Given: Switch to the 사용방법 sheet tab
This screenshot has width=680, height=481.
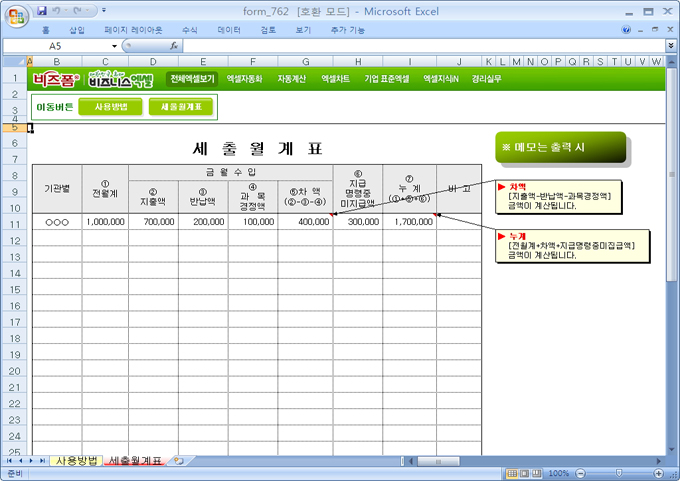Looking at the screenshot, I should click(76, 461).
